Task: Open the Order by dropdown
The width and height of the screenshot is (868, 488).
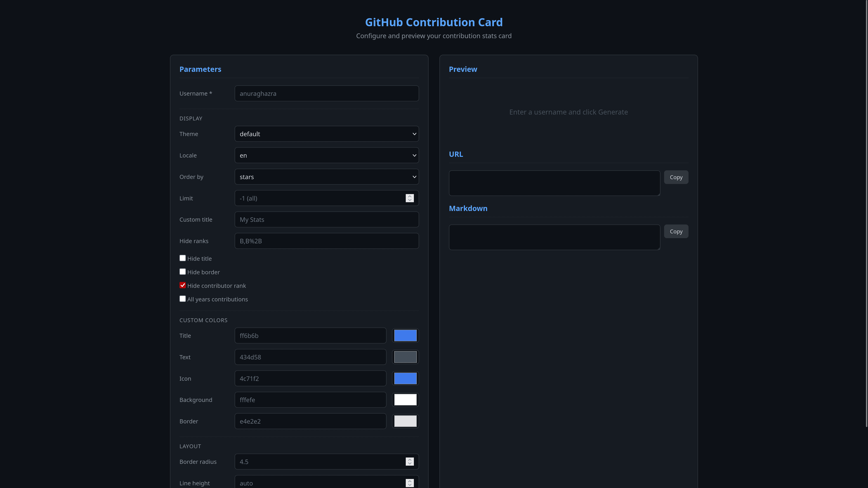Action: [326, 177]
